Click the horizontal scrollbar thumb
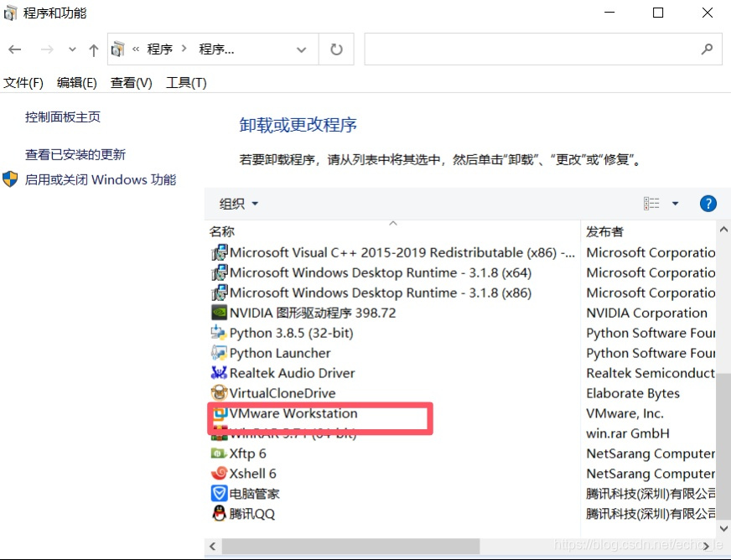The image size is (731, 560). point(350,546)
